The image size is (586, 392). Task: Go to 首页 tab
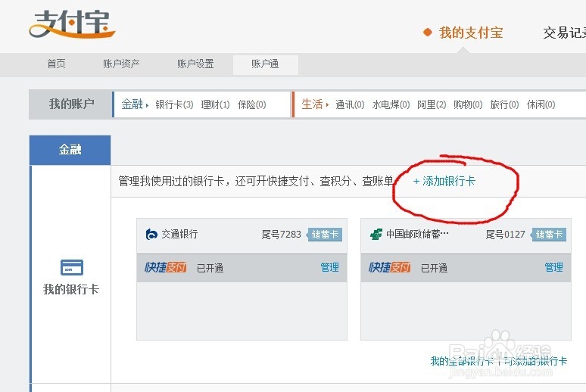57,64
